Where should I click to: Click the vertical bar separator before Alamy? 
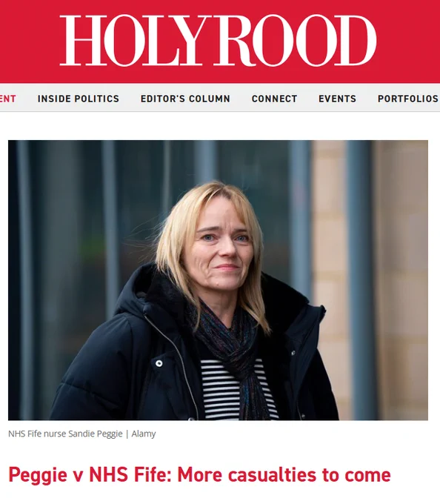(x=127, y=434)
